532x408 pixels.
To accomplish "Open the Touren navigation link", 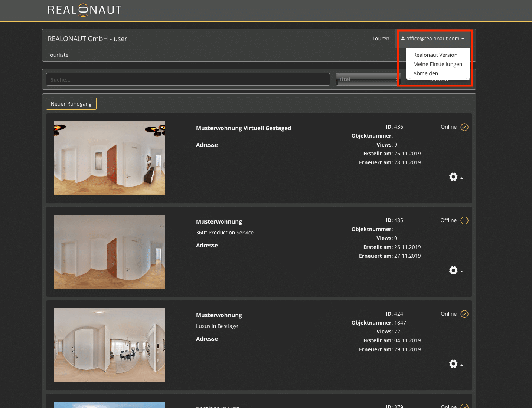I will coord(381,39).
